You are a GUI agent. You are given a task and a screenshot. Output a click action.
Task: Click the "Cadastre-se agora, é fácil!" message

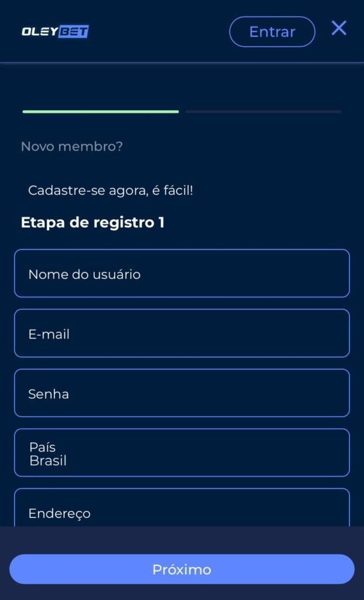[x=111, y=190]
